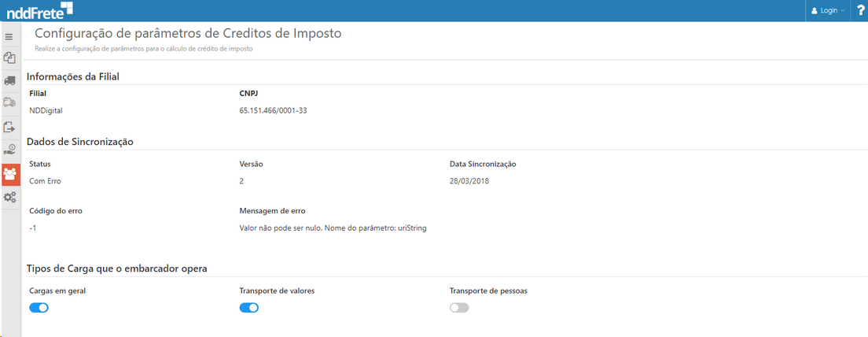The image size is (868, 337).
Task: Click the status text Com Erro
Action: coord(45,180)
